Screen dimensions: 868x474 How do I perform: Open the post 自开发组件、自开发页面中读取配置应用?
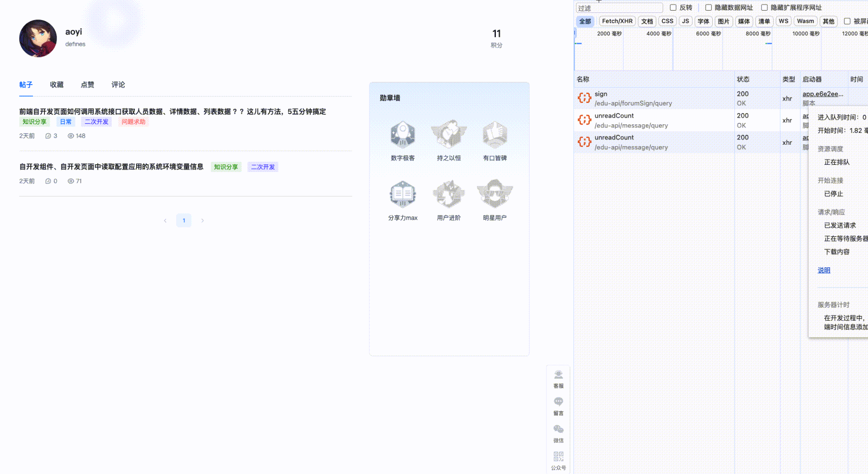point(111,167)
